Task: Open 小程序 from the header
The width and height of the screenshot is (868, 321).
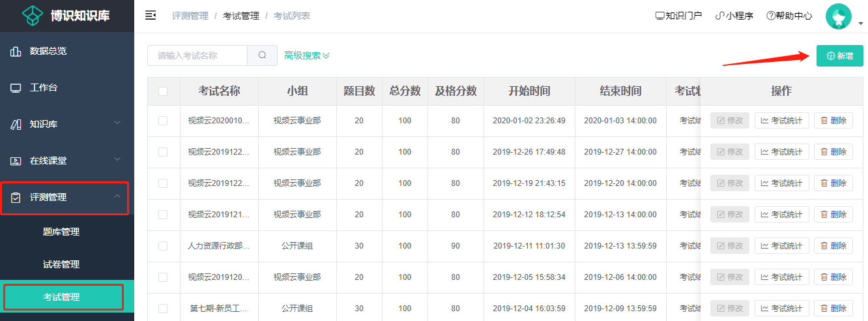Action: (x=734, y=16)
